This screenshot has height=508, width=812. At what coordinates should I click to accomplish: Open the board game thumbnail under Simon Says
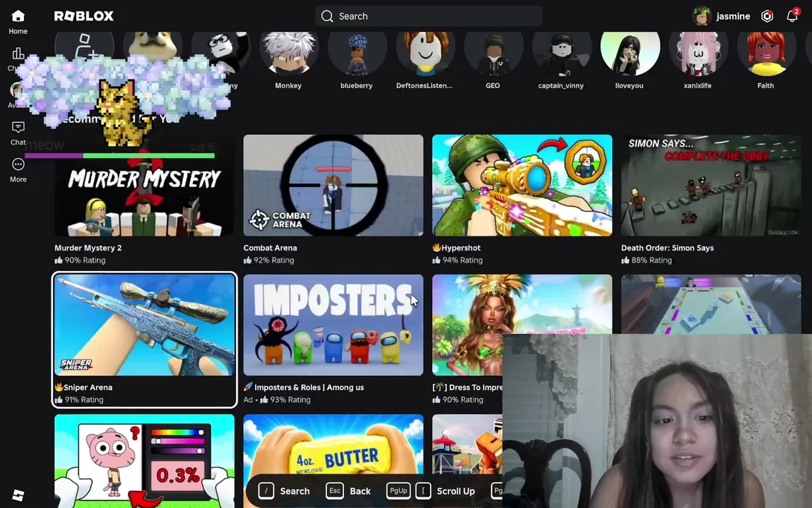point(711,304)
